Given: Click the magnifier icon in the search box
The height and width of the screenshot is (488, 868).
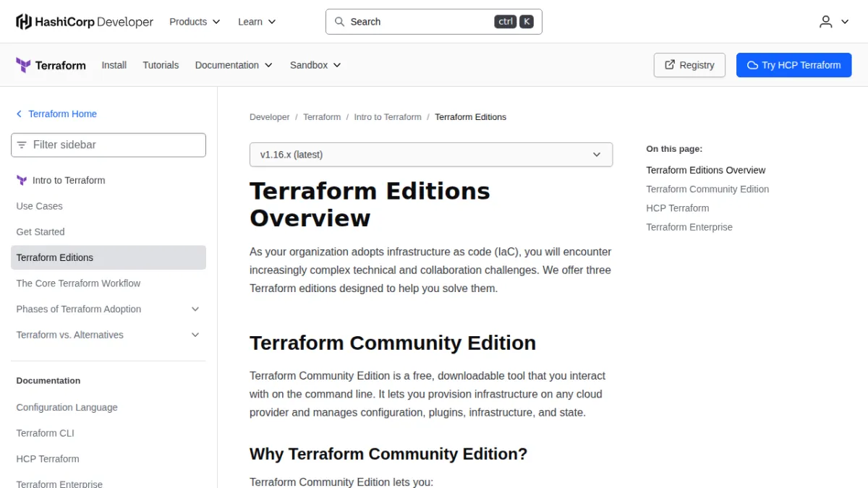Looking at the screenshot, I should click(339, 22).
